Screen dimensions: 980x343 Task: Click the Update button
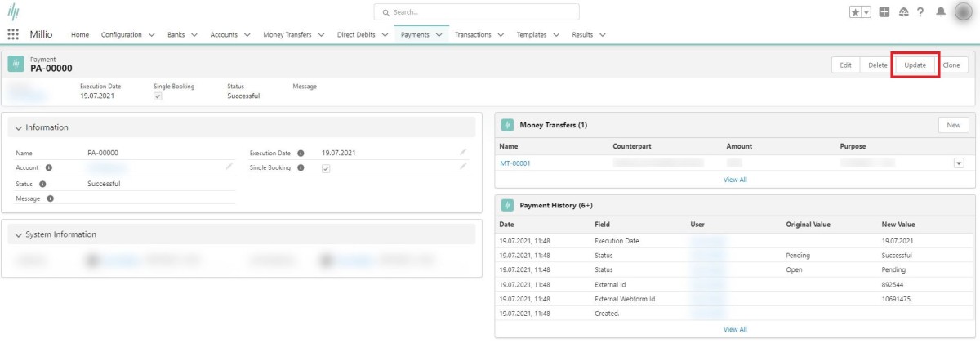coord(915,65)
